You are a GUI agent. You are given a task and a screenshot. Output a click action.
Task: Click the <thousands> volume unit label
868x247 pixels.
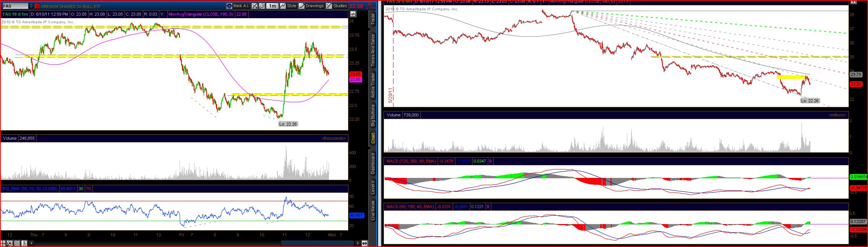334,138
